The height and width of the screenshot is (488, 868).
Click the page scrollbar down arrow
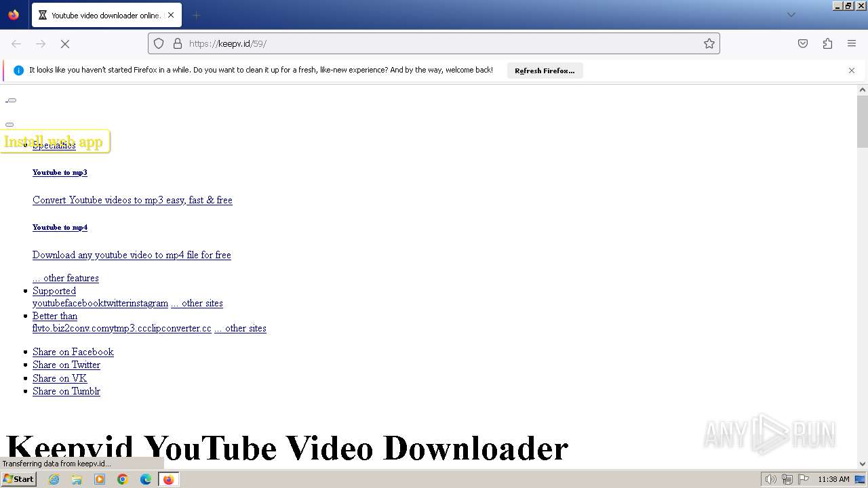click(863, 464)
